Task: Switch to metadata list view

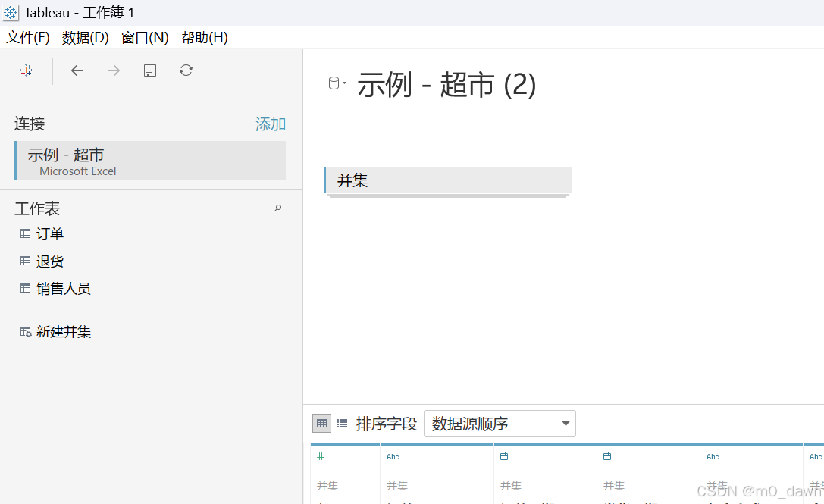Action: (342, 424)
